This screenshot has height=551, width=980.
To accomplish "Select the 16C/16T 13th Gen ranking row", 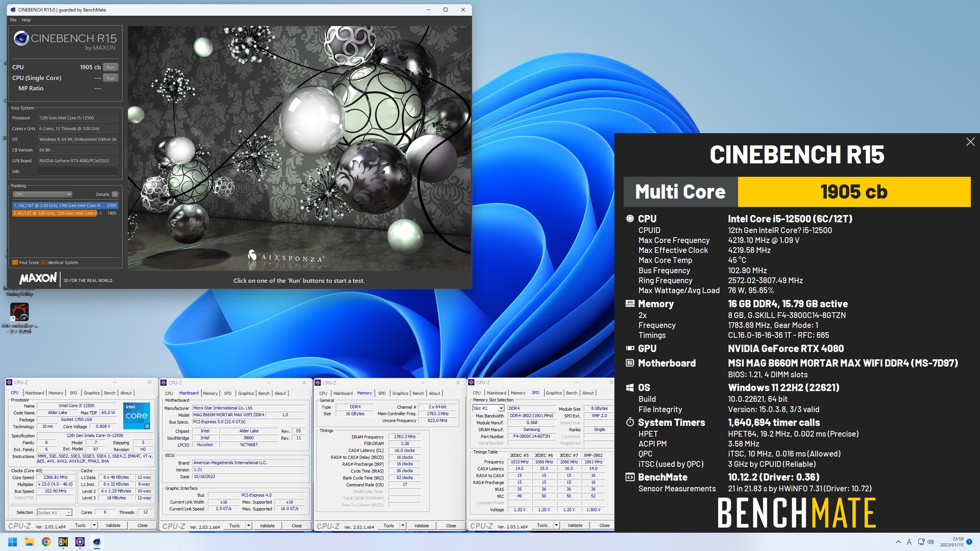I will pyautogui.click(x=65, y=205).
